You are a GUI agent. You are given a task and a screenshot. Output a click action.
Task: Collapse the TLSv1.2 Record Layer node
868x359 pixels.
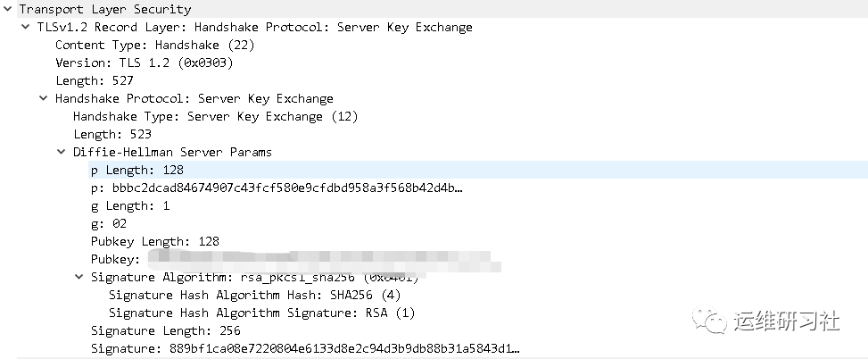tap(26, 27)
